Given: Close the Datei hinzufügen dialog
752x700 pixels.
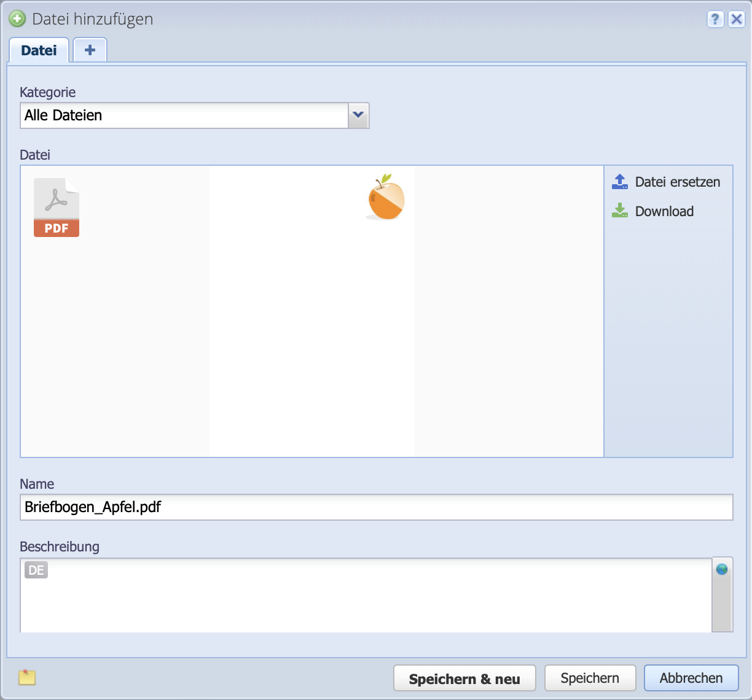Looking at the screenshot, I should (737, 19).
